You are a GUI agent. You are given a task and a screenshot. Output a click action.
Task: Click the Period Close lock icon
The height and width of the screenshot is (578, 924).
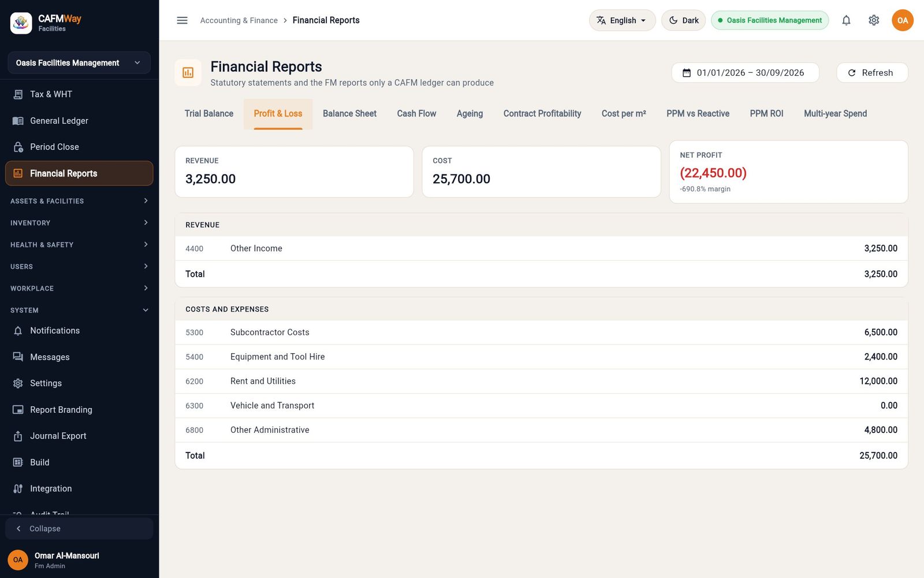coord(18,147)
